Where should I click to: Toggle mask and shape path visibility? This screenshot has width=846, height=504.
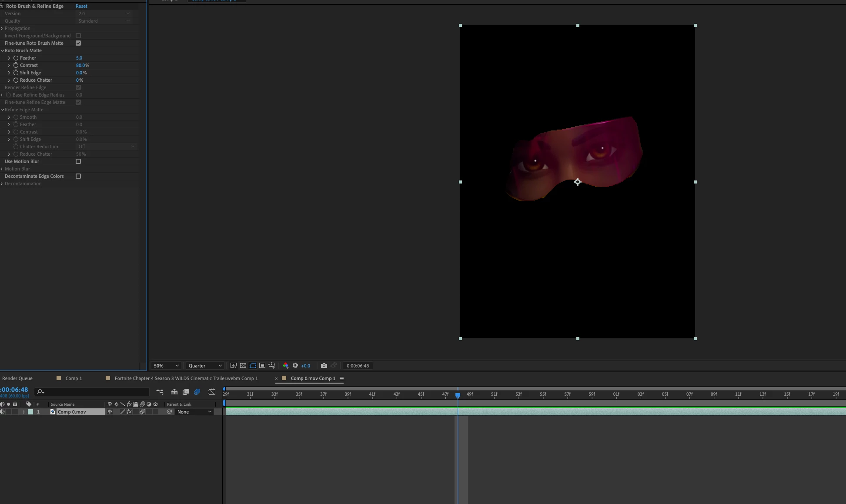(253, 366)
